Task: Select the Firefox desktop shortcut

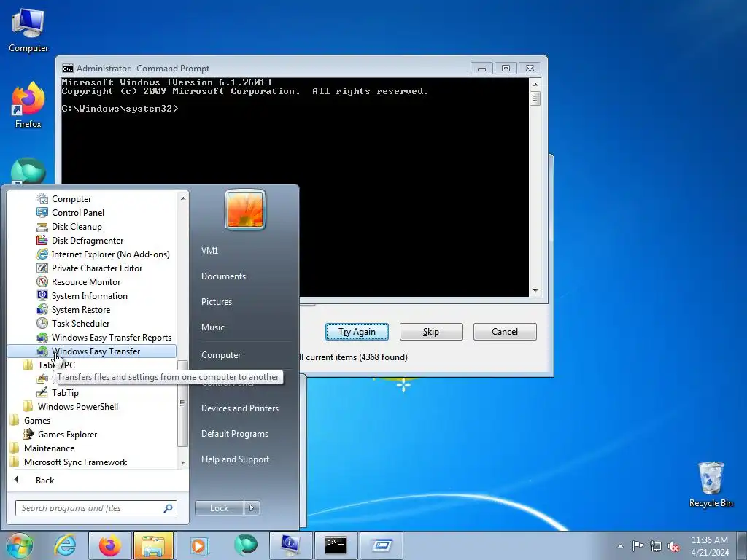Action: pyautogui.click(x=28, y=105)
